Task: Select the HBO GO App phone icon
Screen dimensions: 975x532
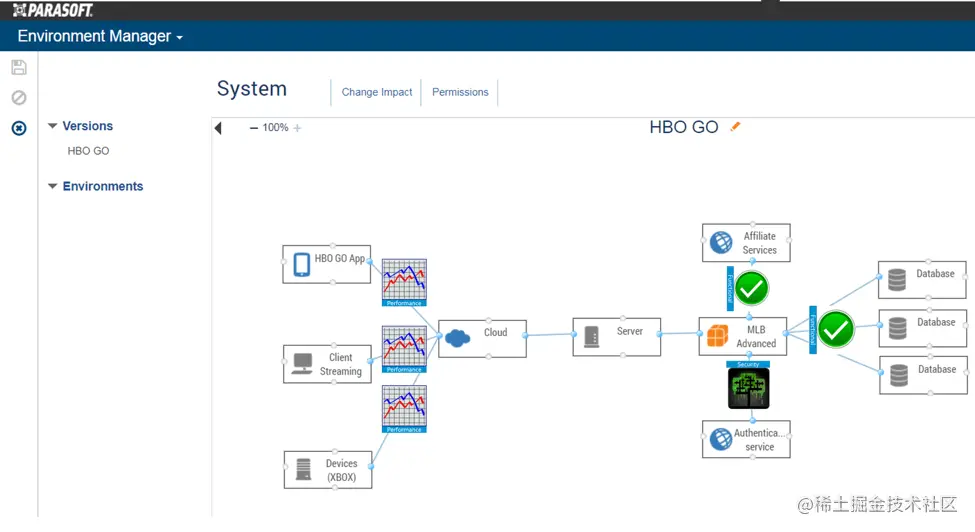Action: point(302,264)
